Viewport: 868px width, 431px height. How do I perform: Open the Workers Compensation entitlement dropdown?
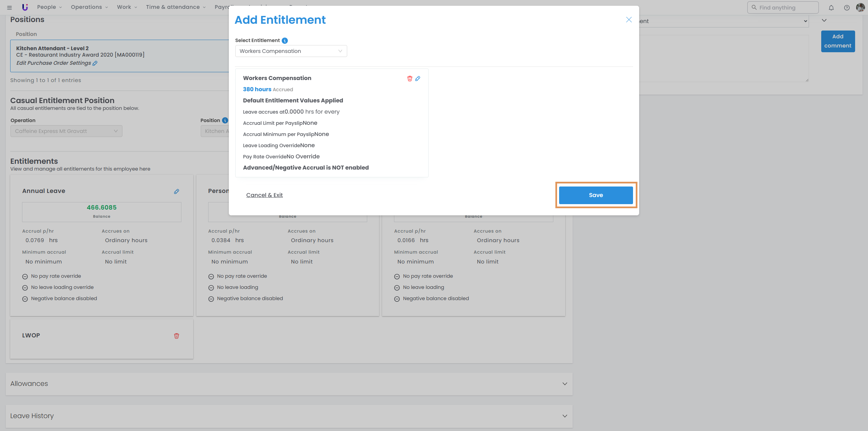tap(291, 51)
